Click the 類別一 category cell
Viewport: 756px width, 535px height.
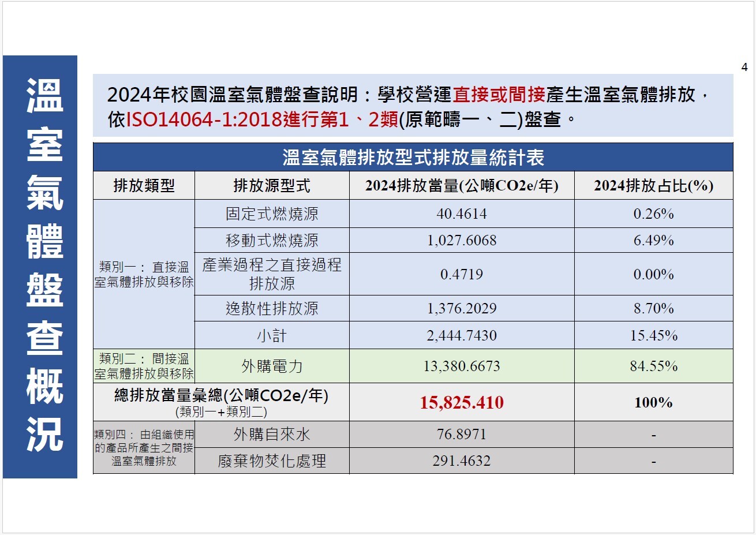144,275
